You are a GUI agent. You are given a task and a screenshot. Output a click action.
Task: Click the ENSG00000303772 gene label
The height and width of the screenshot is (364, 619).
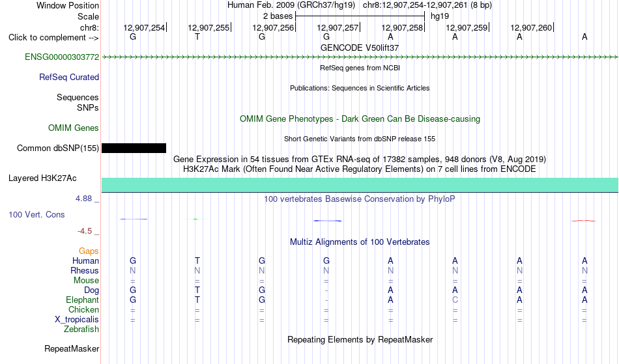click(62, 57)
